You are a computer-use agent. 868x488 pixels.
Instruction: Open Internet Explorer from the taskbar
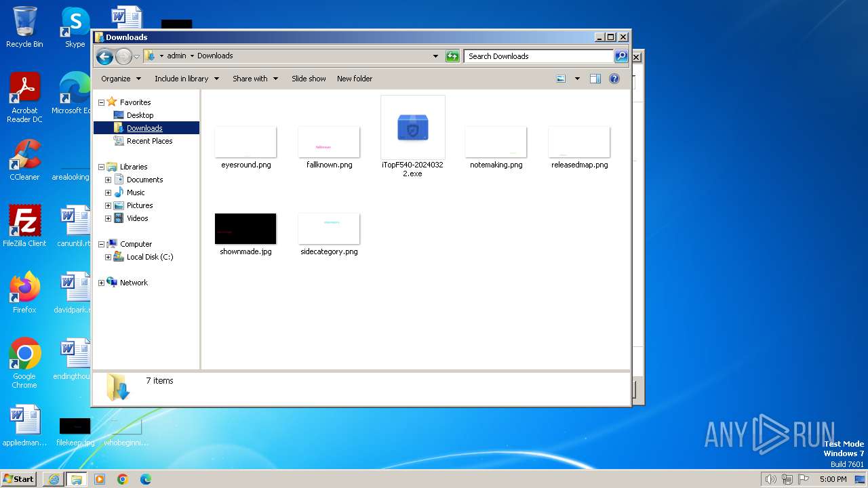[x=54, y=479]
